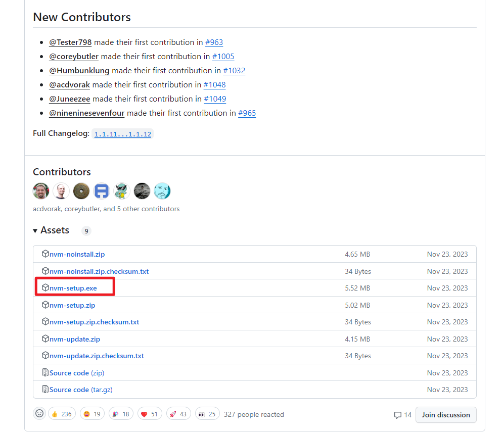Toggle thumbs up reaction with 236
This screenshot has height=434, width=504.
coord(62,414)
